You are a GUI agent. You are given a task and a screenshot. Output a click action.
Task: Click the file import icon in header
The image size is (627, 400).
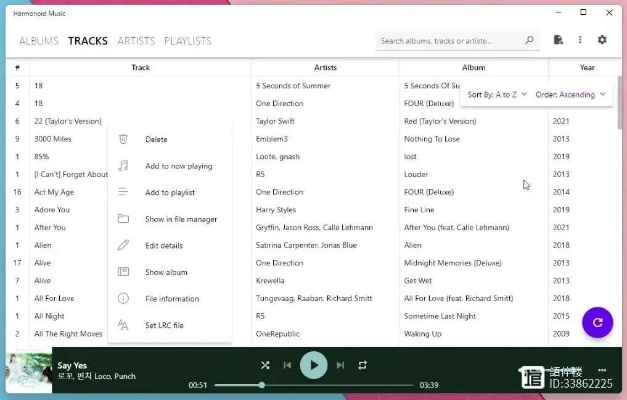point(559,40)
